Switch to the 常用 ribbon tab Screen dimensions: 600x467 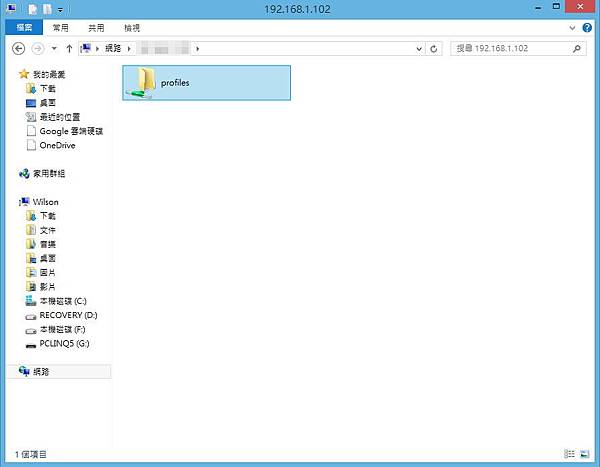60,28
